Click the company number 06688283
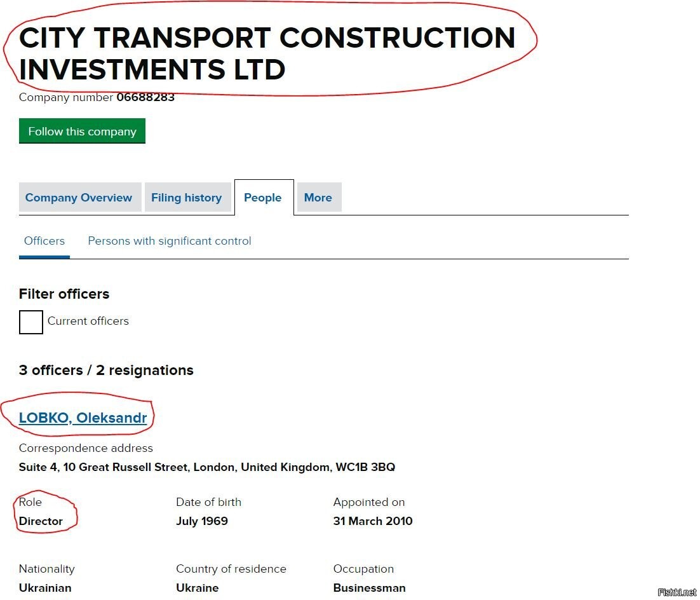Screen dimensions: 700x600 click(145, 97)
